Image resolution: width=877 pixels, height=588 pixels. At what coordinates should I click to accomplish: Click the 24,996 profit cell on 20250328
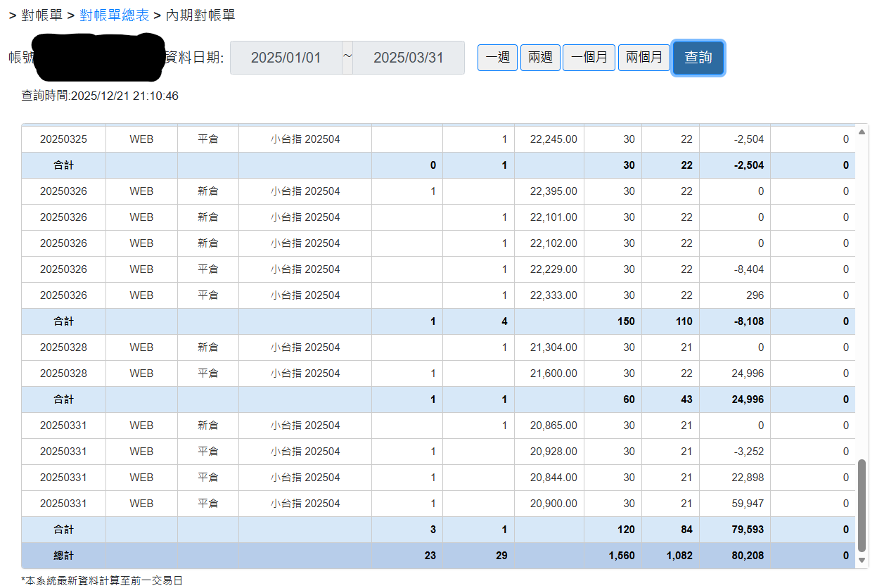[x=735, y=373]
